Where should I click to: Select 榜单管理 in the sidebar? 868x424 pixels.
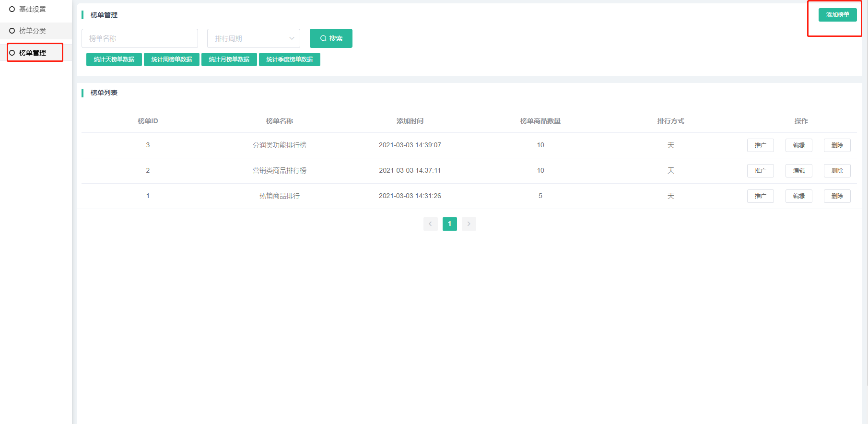[x=32, y=53]
